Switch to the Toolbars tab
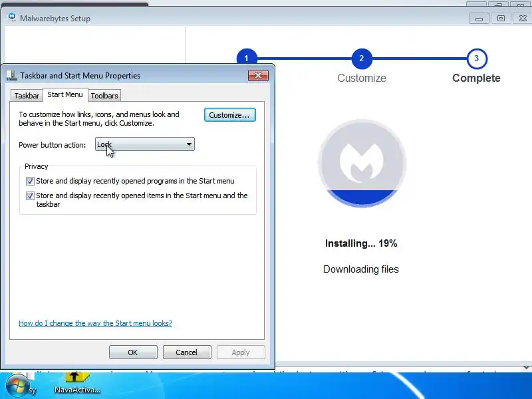This screenshot has height=399, width=532. 104,96
